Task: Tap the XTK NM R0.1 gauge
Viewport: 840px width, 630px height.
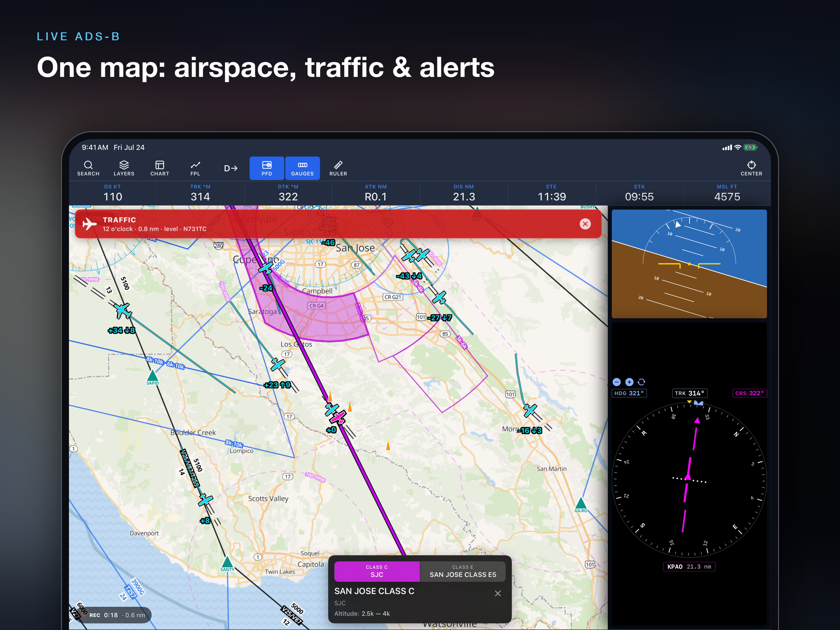Action: click(x=376, y=193)
